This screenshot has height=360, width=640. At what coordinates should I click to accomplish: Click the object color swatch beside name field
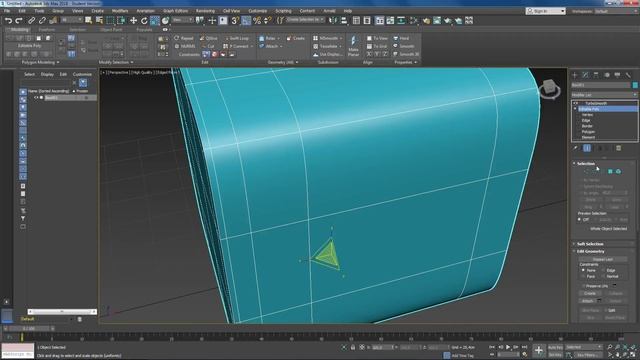pos(635,85)
